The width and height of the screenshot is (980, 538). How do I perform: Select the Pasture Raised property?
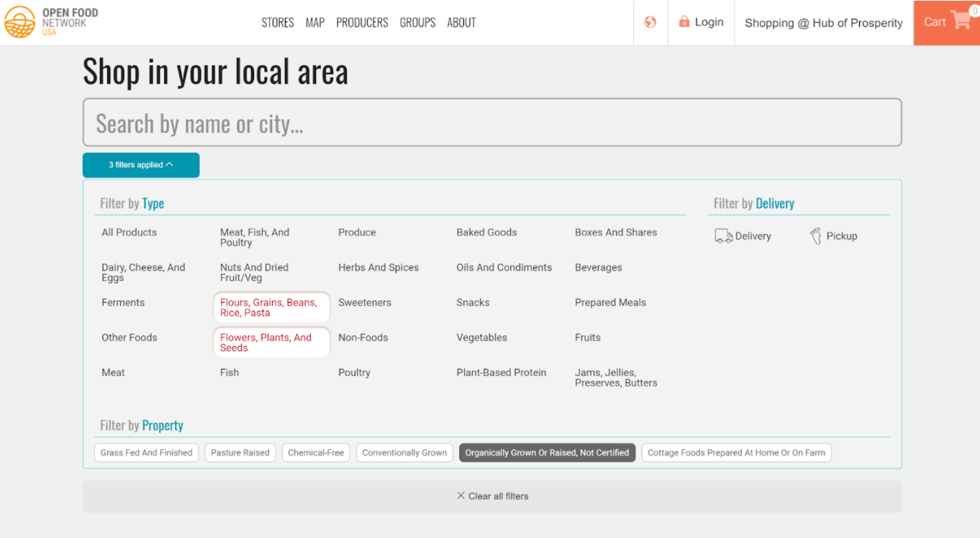pos(240,452)
